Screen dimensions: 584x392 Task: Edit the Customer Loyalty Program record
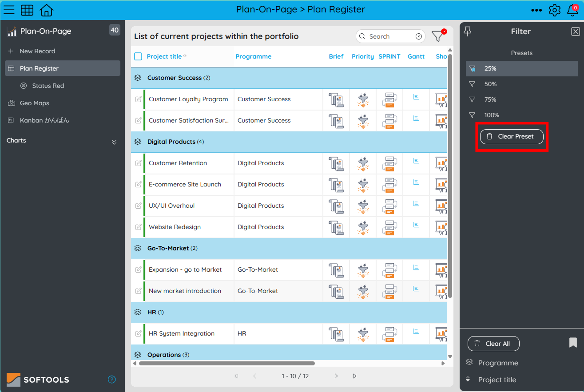(x=138, y=99)
